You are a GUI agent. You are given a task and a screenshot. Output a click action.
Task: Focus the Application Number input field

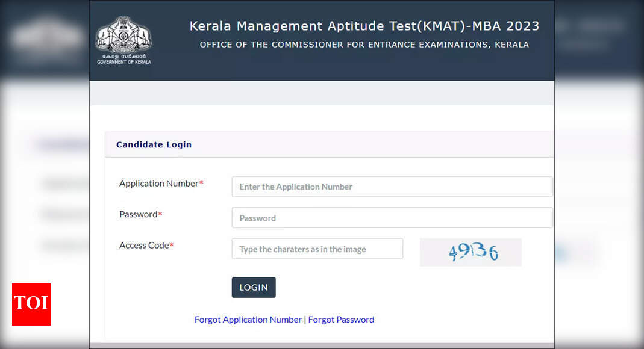(392, 187)
